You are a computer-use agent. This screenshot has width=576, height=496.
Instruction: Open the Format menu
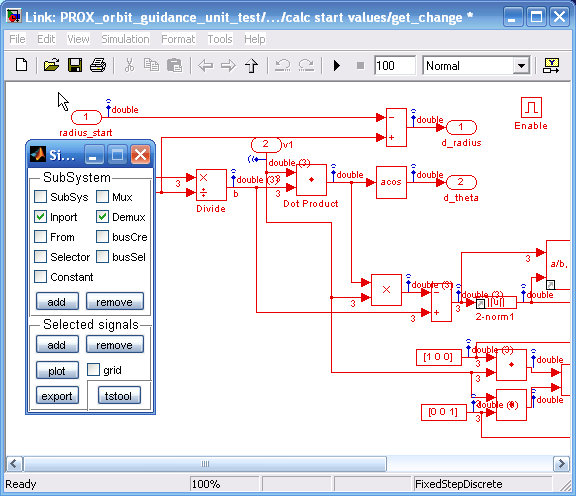pos(178,39)
